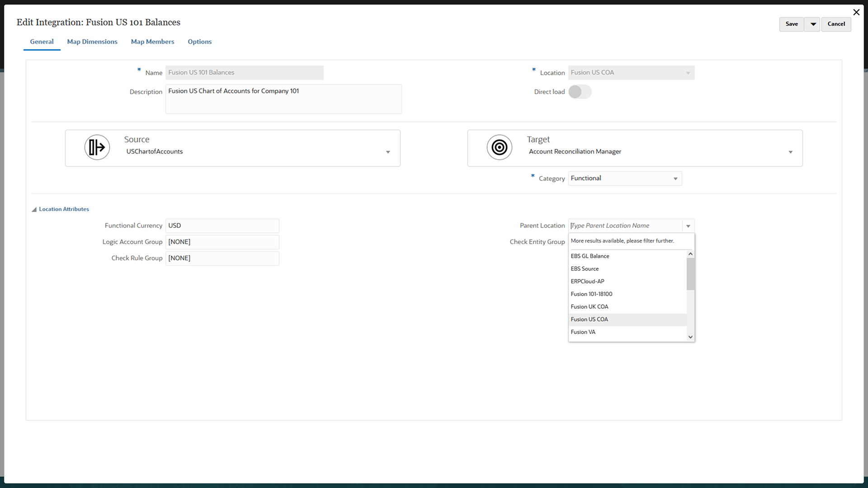Click the Source integration icon
868x488 pixels.
tap(97, 147)
